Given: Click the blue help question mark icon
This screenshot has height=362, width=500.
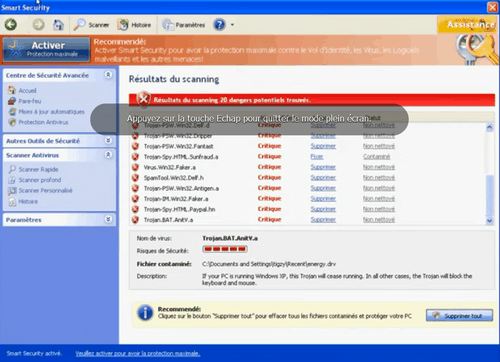Looking at the screenshot, I should pyautogui.click(x=220, y=25).
